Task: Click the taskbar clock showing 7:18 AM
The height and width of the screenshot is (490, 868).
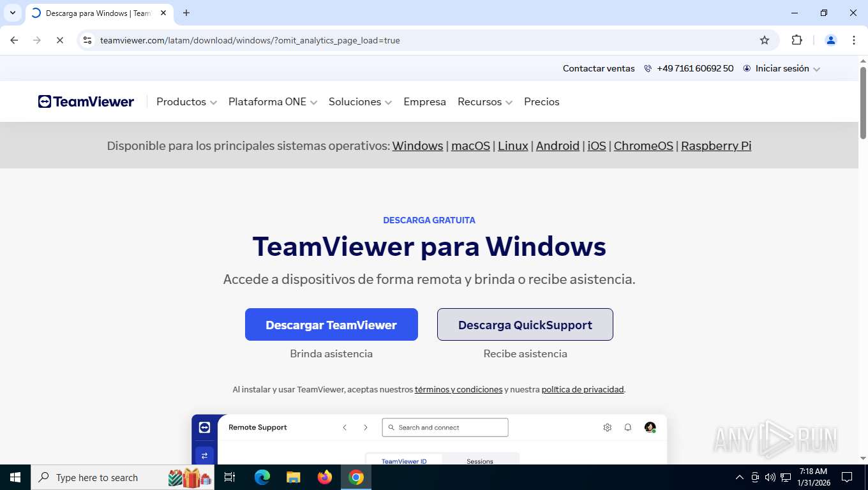Action: pyautogui.click(x=813, y=477)
